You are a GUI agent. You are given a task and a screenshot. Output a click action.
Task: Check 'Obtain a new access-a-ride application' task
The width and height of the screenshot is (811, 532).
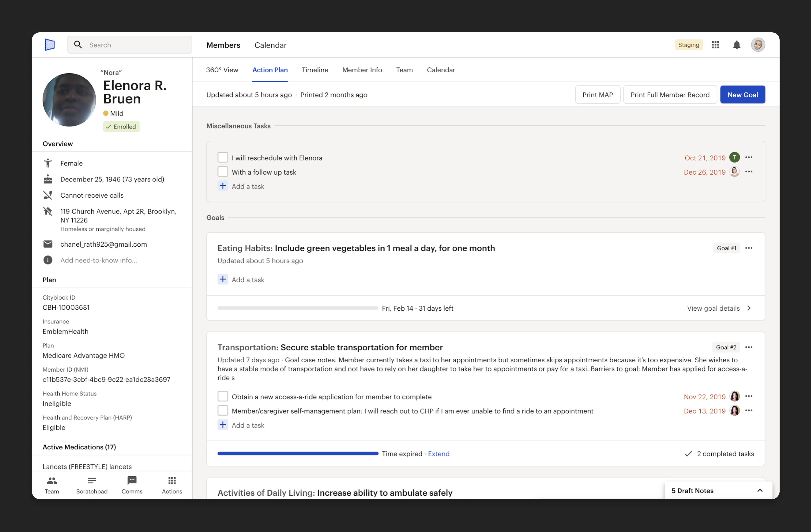coord(223,396)
